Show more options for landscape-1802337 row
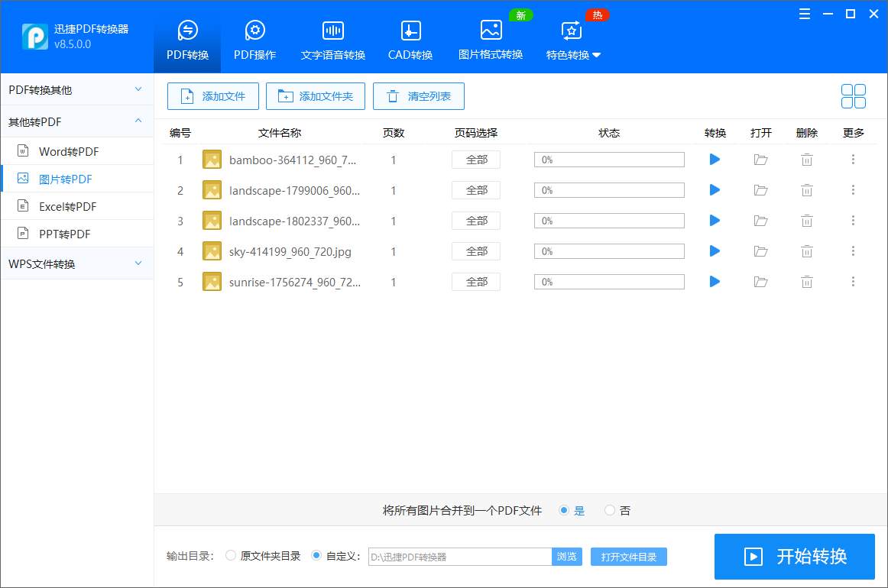This screenshot has width=888, height=588. (x=853, y=221)
